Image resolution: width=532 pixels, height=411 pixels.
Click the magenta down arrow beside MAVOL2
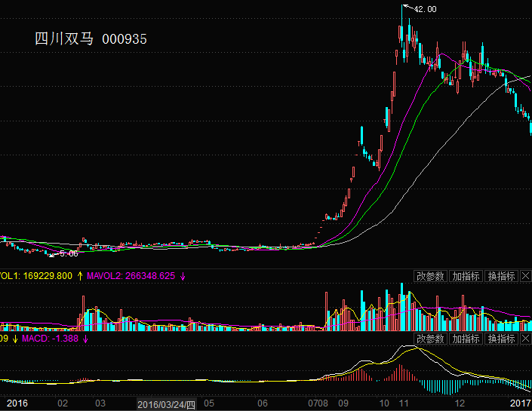[x=182, y=277]
